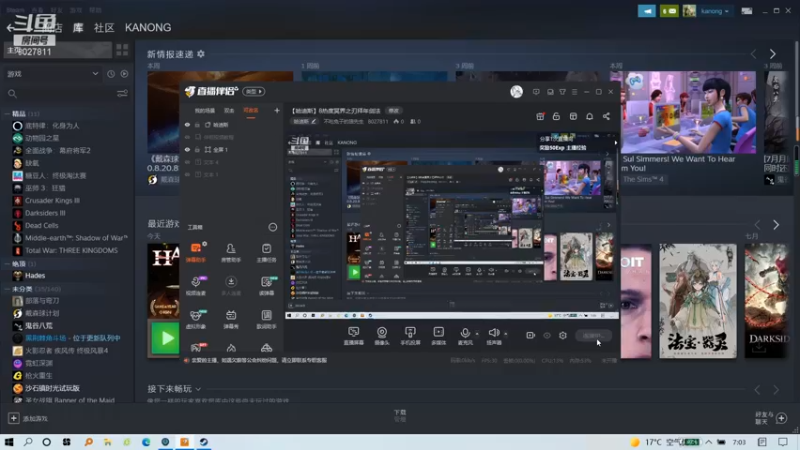Open the 读弹幕 tool icon
The image size is (800, 450).
[266, 286]
